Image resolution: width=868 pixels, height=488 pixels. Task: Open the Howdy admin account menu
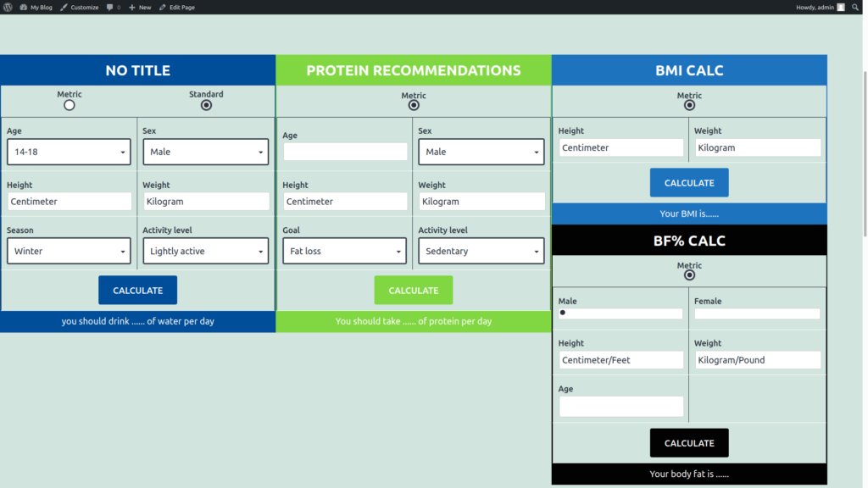[821, 7]
